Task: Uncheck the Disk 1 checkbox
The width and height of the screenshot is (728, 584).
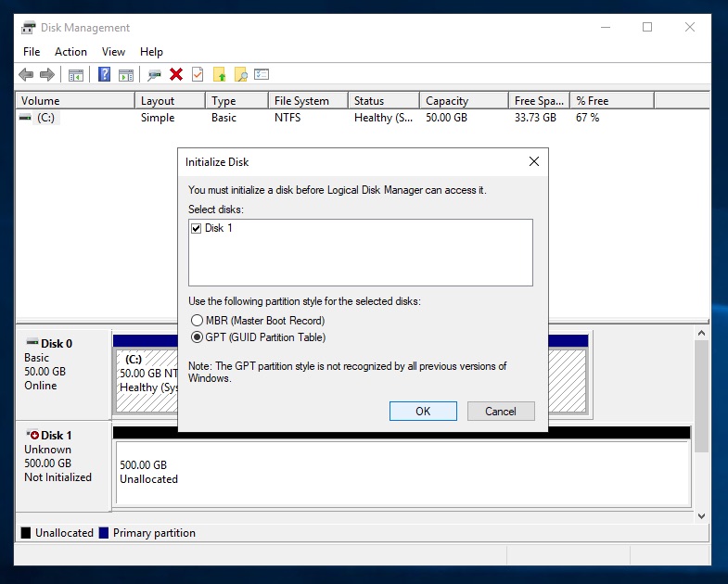Action: click(196, 228)
